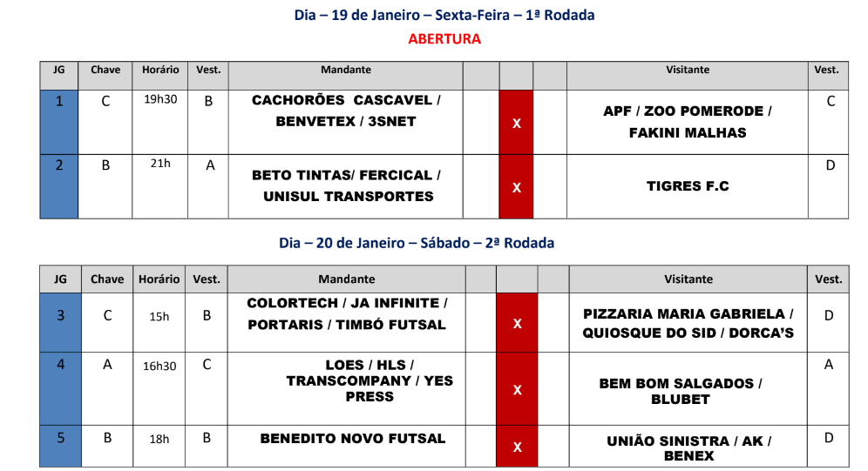This screenshot has width=868, height=471.
Task: Click the UNIÃO SINISTRA / AK / BENEX cell
Action: point(688,447)
